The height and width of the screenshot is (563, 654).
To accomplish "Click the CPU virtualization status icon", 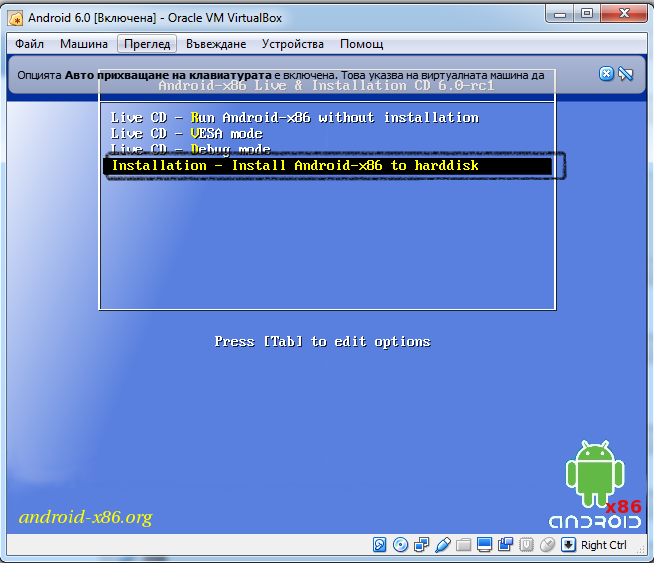I will pos(526,545).
